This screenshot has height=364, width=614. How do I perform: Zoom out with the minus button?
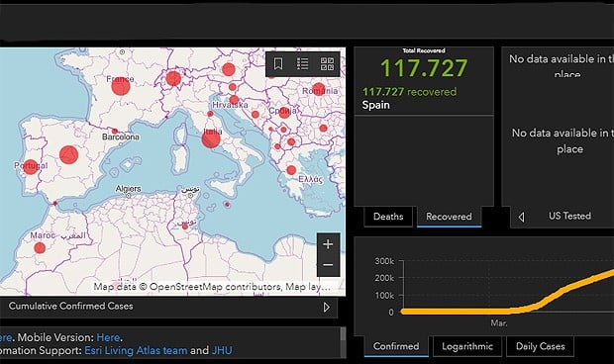pos(328,265)
